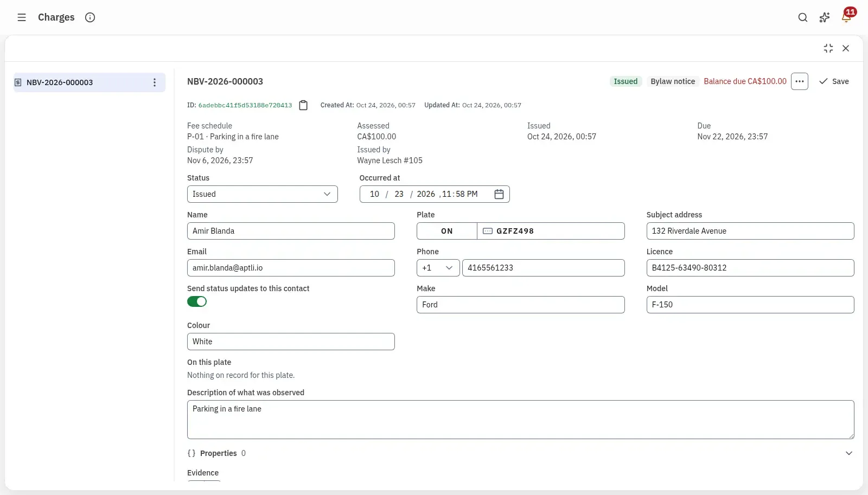The width and height of the screenshot is (868, 495).
Task: Open the search icon in the header
Action: (x=803, y=17)
